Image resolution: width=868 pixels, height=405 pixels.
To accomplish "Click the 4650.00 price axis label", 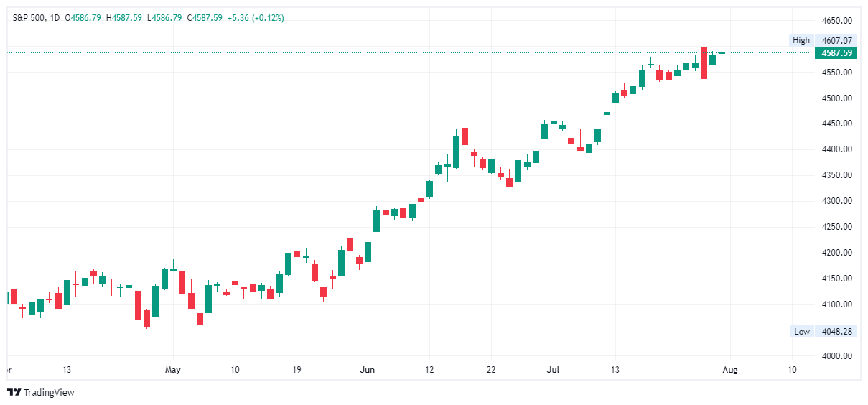I will click(837, 21).
